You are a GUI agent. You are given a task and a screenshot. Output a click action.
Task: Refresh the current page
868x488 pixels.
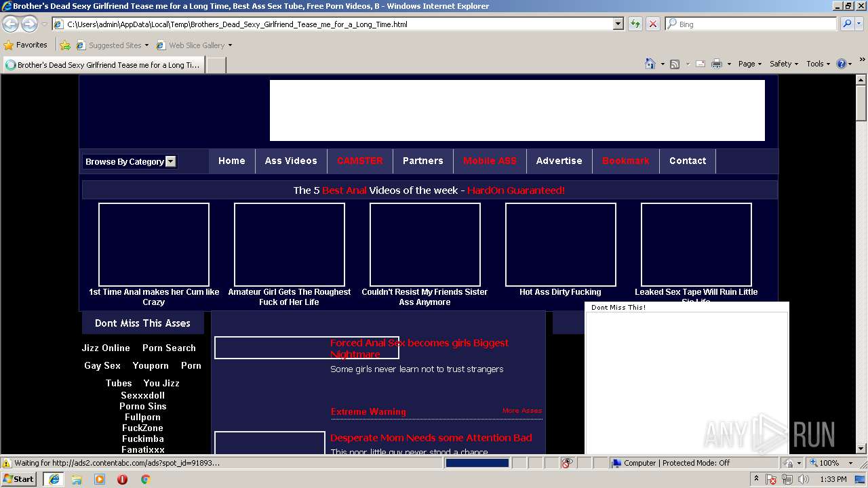click(635, 24)
